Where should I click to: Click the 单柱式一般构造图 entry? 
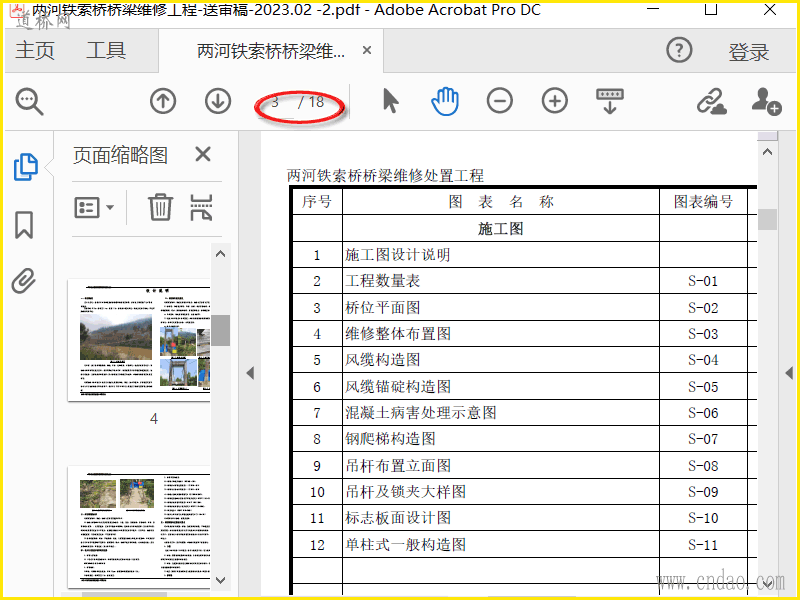point(406,544)
